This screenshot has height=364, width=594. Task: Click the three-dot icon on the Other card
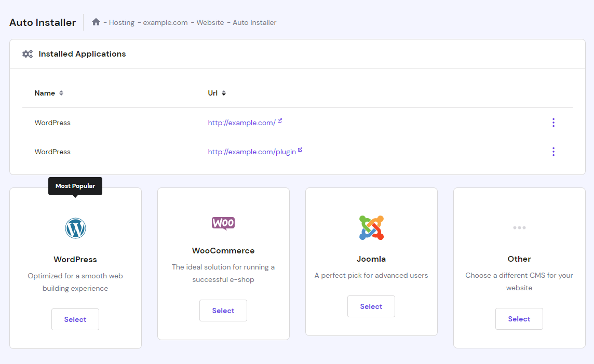(519, 227)
